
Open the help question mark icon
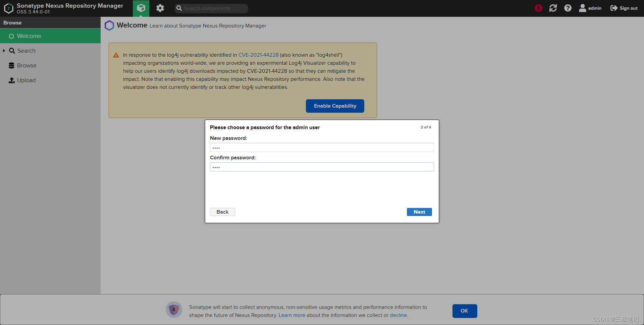tap(568, 8)
